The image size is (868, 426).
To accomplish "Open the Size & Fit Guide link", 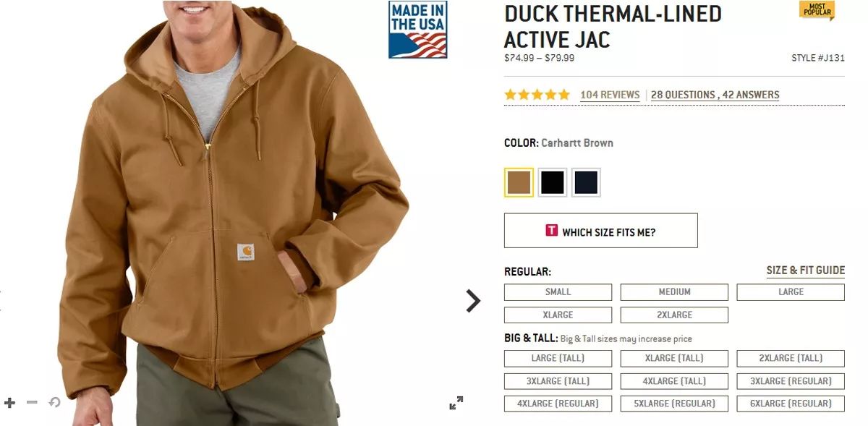I will coord(806,270).
